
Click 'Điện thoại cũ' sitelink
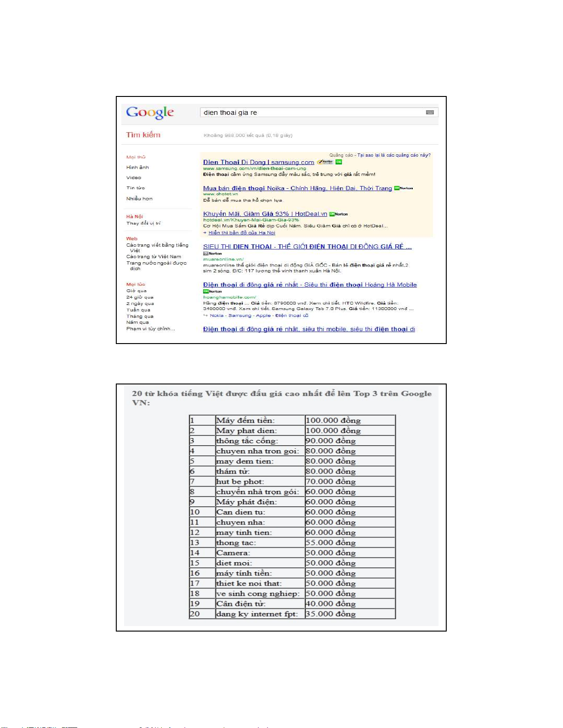292,316
